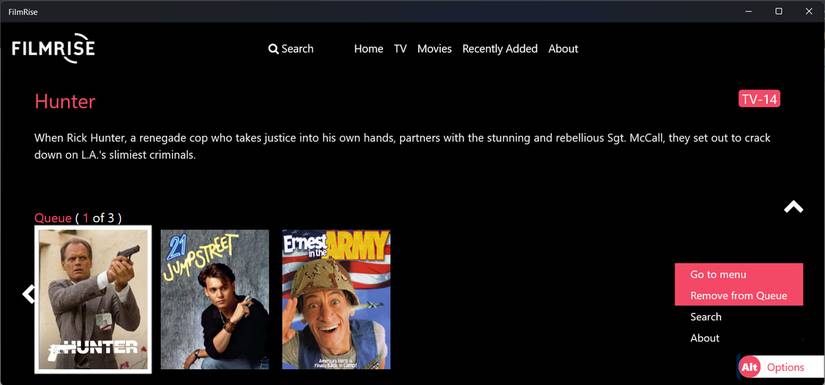Click the Hunter title heading

coord(65,102)
